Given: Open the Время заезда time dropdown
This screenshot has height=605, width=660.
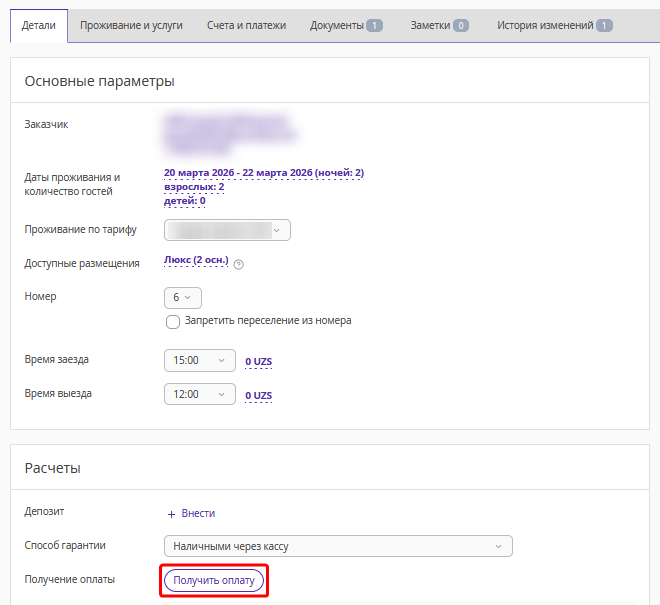Looking at the screenshot, I should [x=199, y=360].
